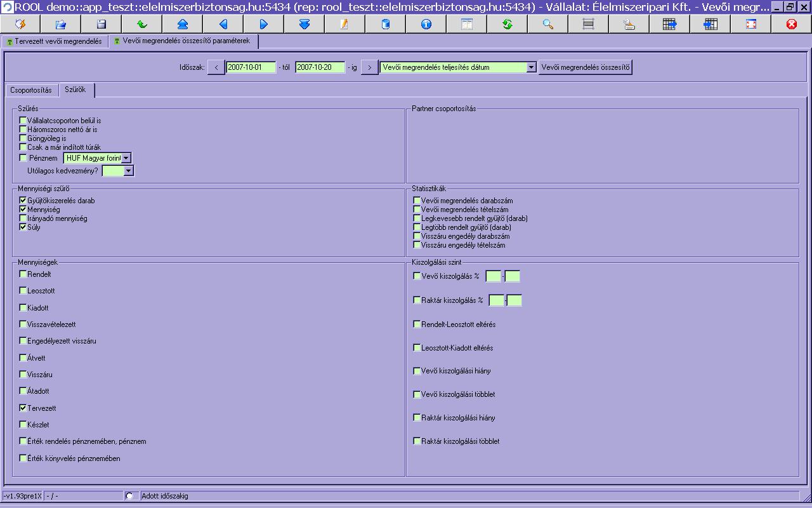The width and height of the screenshot is (812, 508).
Task: Click the save floppy disk toolbar icon
Action: [x=101, y=24]
